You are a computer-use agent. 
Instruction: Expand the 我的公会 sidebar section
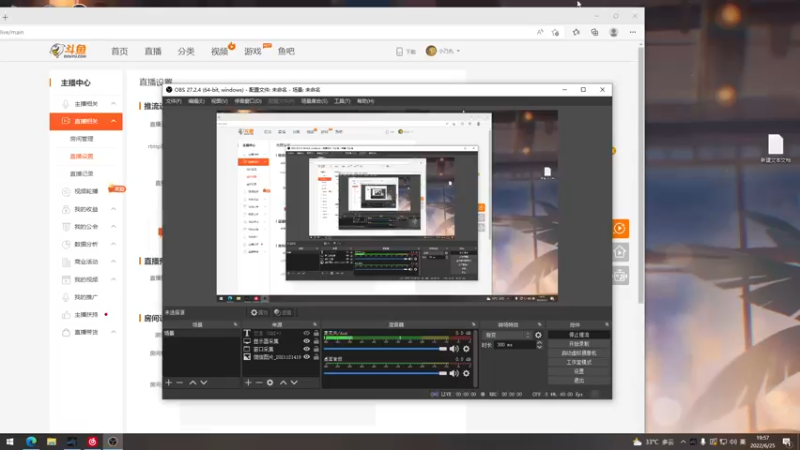point(113,227)
